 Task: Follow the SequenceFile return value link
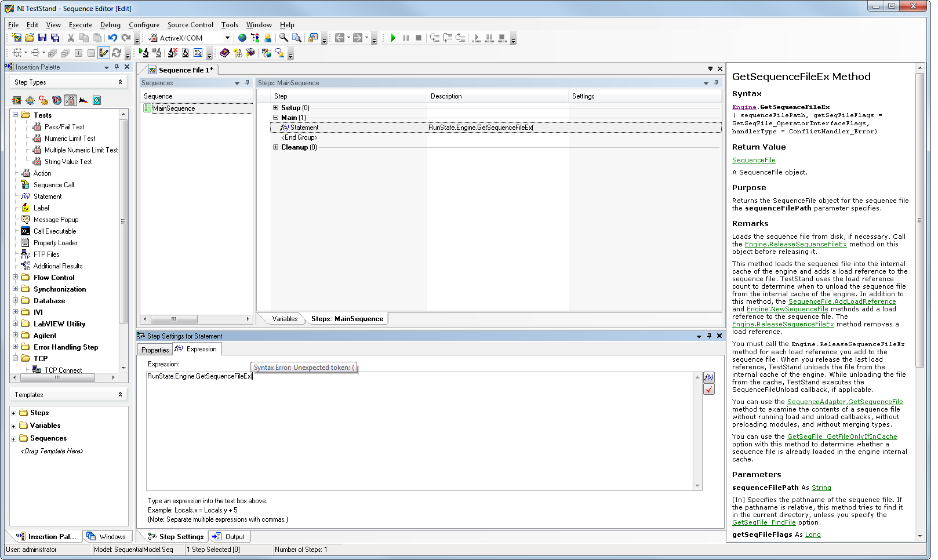point(754,160)
